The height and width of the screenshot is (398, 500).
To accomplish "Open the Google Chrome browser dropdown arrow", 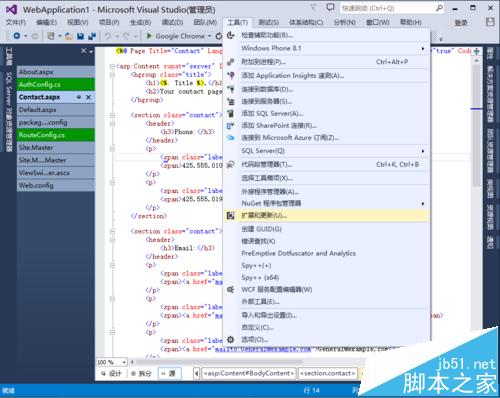I will coord(210,36).
